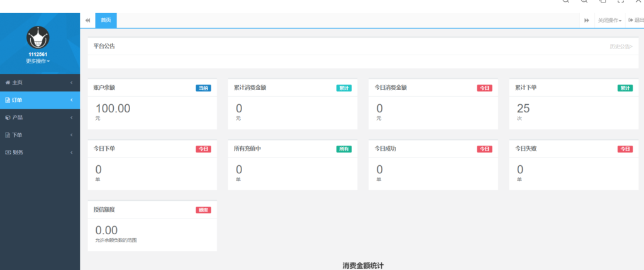644x270 pixels.
Task: Expand the chevron on the 产品 row
Action: (x=72, y=117)
